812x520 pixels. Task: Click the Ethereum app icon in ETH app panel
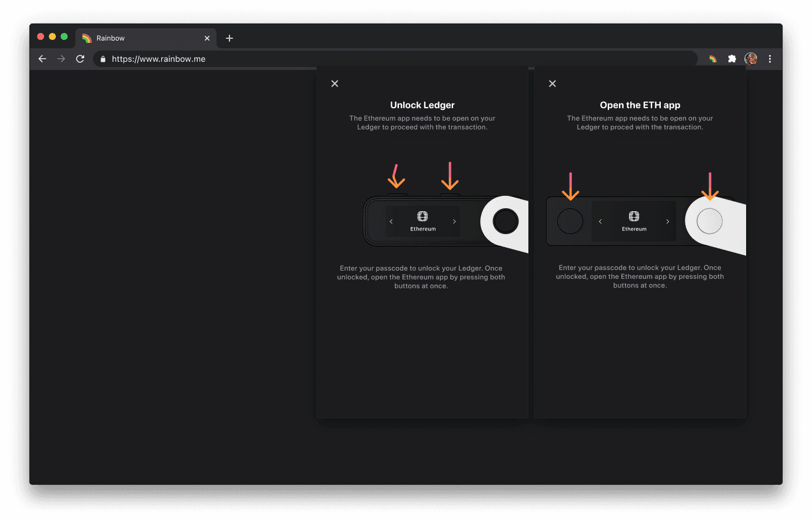[x=634, y=216]
